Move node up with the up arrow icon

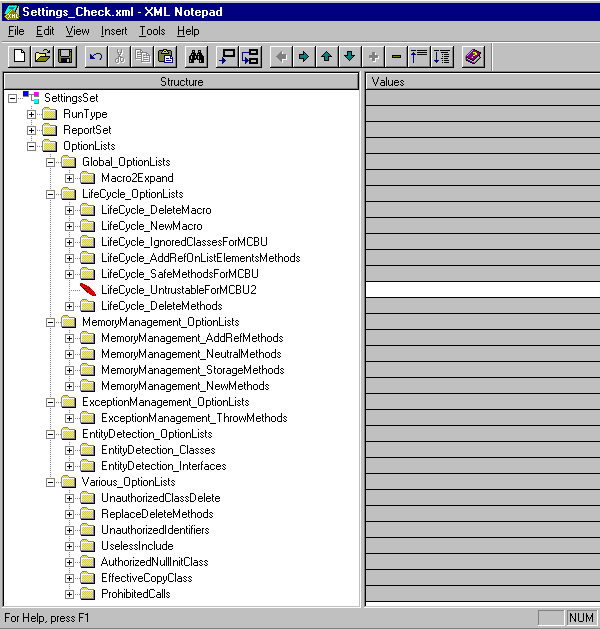click(x=327, y=57)
